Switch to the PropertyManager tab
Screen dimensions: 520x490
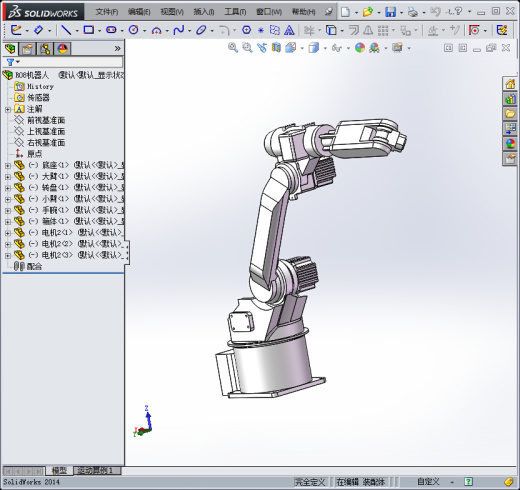point(28,49)
